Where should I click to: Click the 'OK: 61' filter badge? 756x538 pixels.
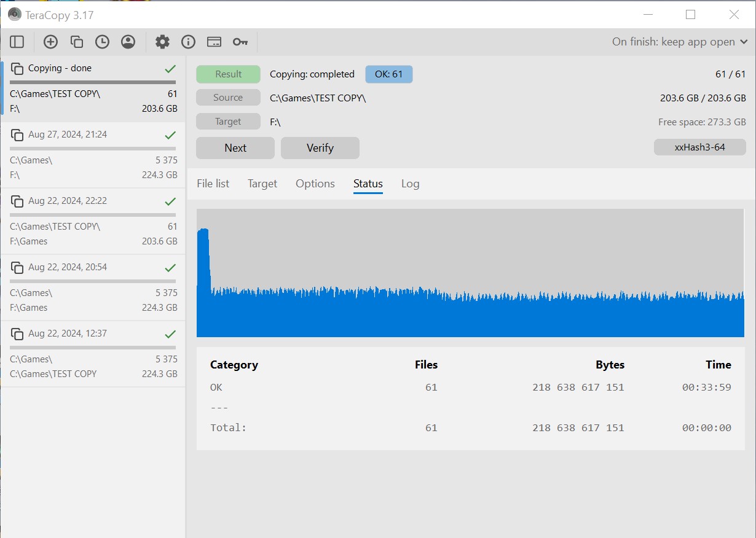click(x=389, y=74)
